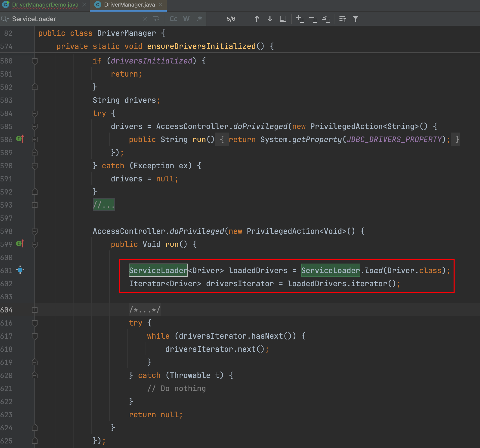The width and height of the screenshot is (480, 448).
Task: Clear the search field text
Action: (145, 19)
